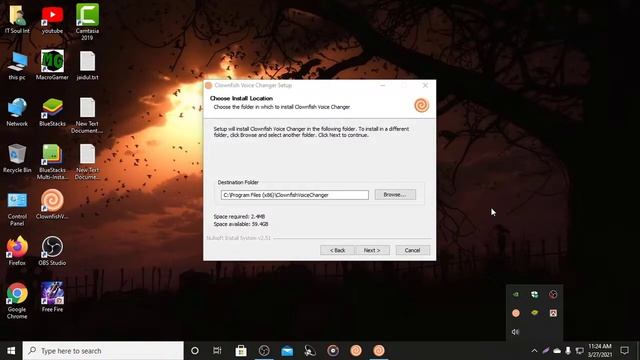Click the purple feather tray icon
The image size is (640, 360).
pos(546,351)
